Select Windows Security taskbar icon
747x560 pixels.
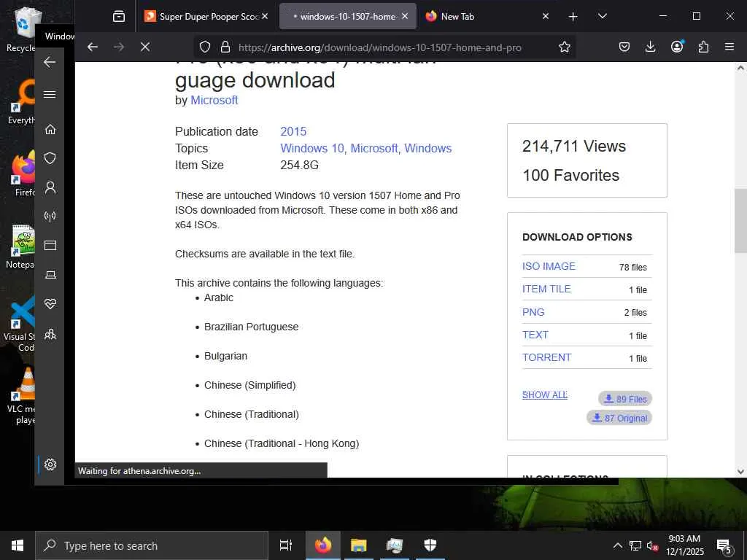[x=430, y=545]
